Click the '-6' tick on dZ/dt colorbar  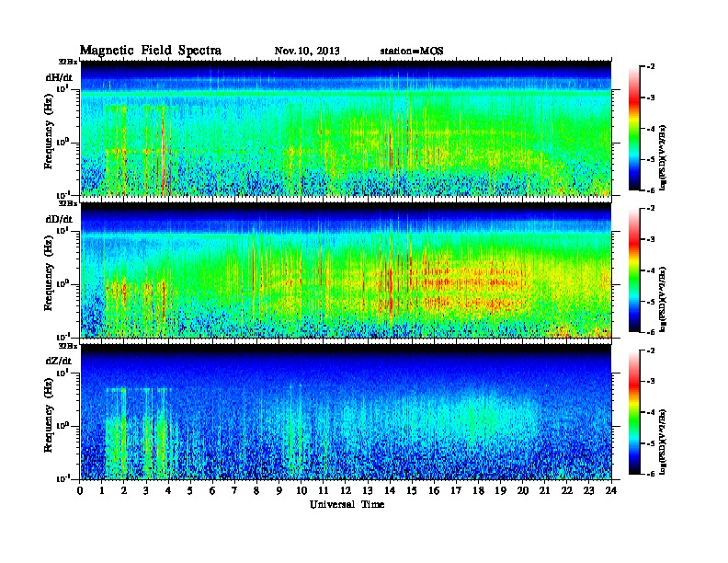651,474
